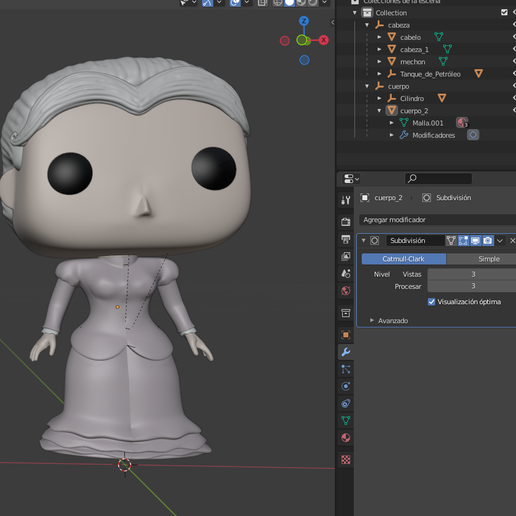516x516 pixels.
Task: Open the Particles properties tab
Action: (x=346, y=369)
